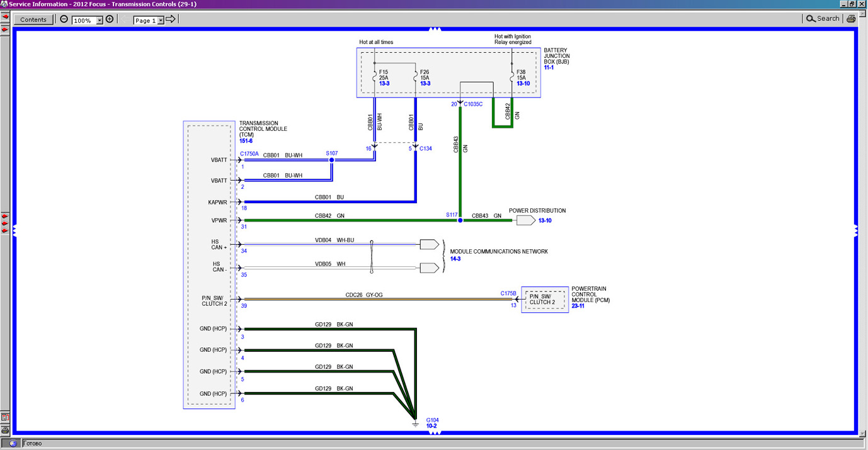Open the 10-2 ground G104 link
Viewport: 868px width, 450px height.
pos(431,425)
